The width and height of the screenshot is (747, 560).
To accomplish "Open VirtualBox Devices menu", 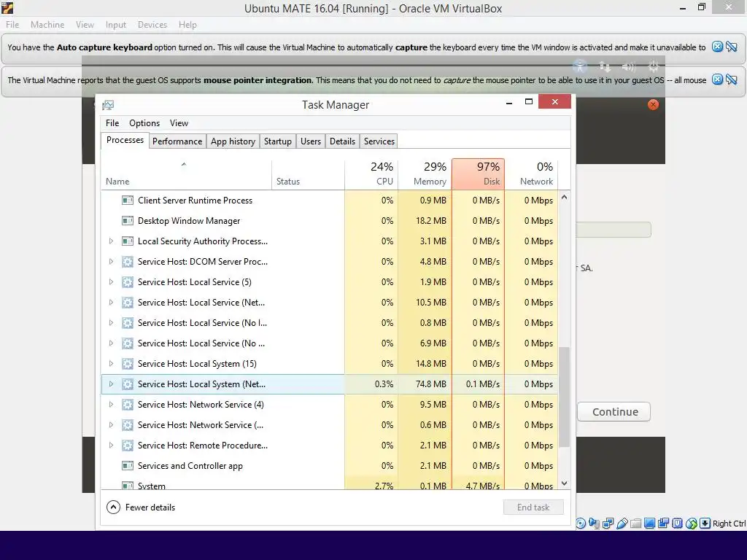I will (152, 25).
